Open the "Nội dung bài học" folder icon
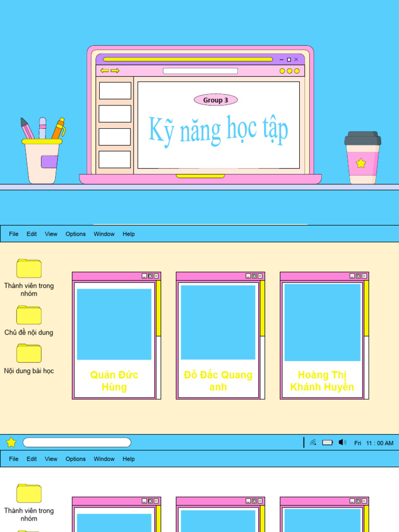 (x=29, y=353)
